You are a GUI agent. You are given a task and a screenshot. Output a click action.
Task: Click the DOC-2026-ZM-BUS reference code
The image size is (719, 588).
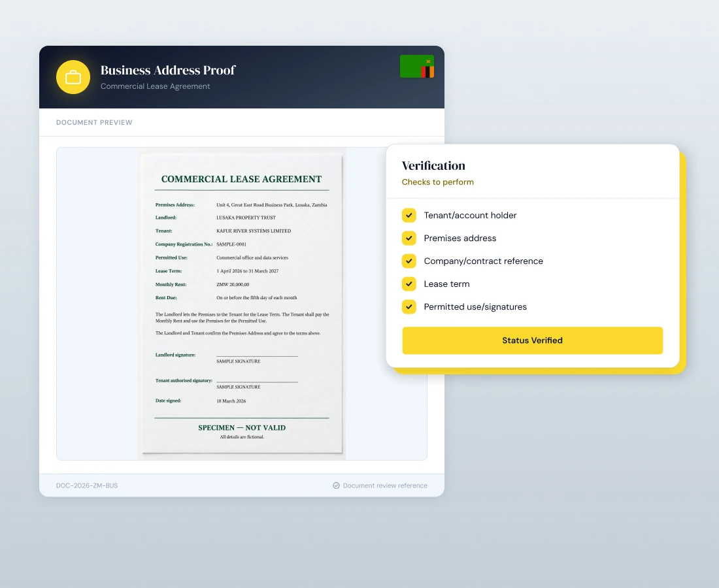[x=87, y=485]
